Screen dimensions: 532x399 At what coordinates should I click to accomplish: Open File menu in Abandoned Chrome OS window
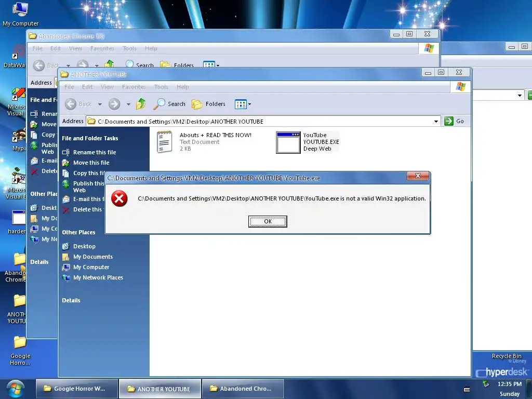[x=37, y=48]
